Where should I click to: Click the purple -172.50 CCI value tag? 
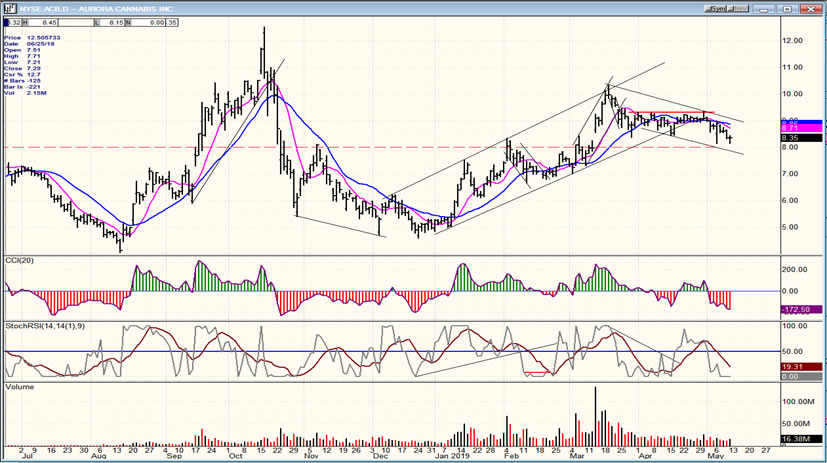pyautogui.click(x=803, y=311)
